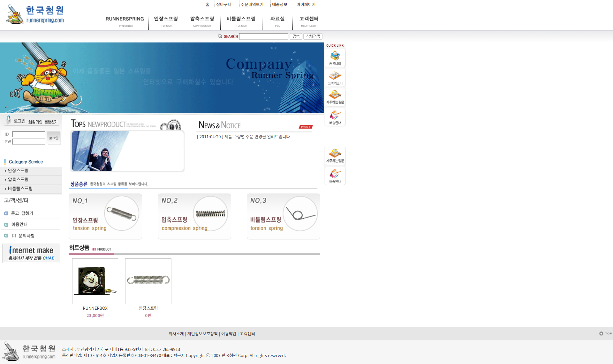Click the 검색 search button
This screenshot has width=613, height=364.
point(296,36)
